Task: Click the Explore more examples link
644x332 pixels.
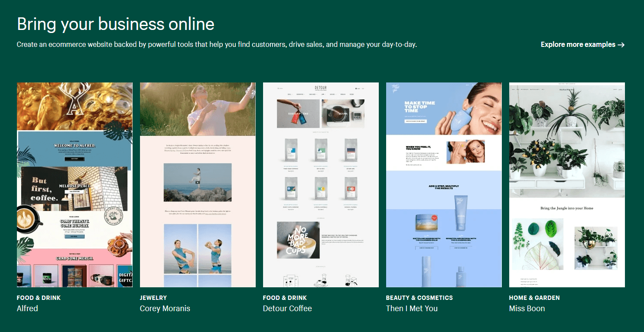Action: click(579, 44)
